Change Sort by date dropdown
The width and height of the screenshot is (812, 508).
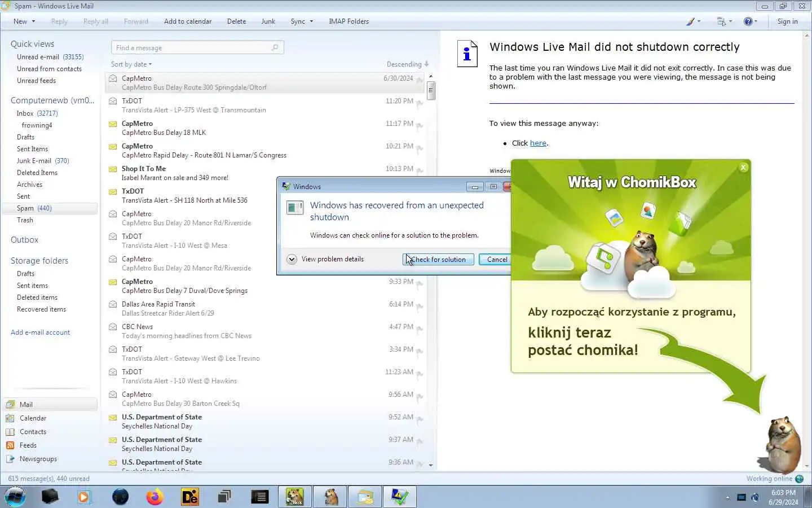click(x=131, y=64)
